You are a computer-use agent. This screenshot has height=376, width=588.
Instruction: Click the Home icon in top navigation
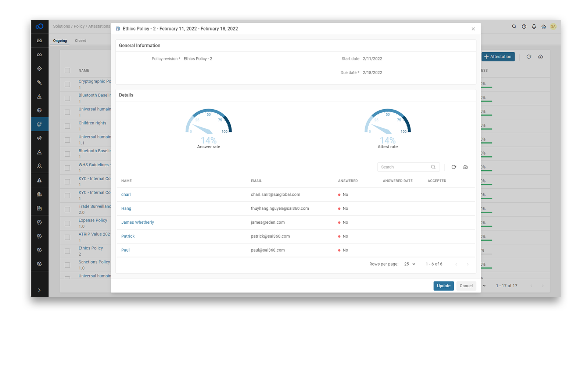(x=544, y=26)
